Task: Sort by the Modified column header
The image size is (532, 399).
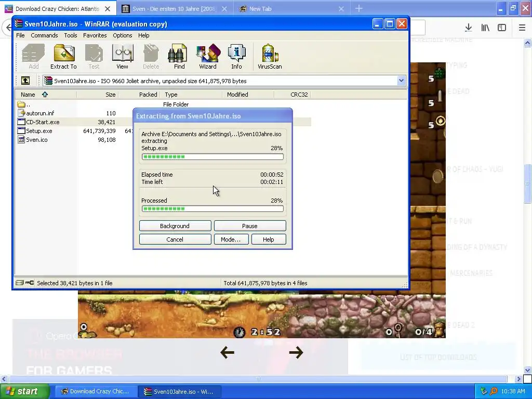Action: click(248, 95)
